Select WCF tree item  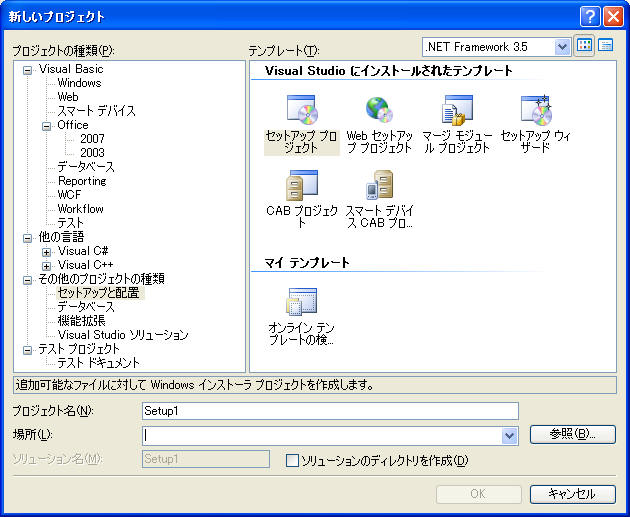point(69,195)
